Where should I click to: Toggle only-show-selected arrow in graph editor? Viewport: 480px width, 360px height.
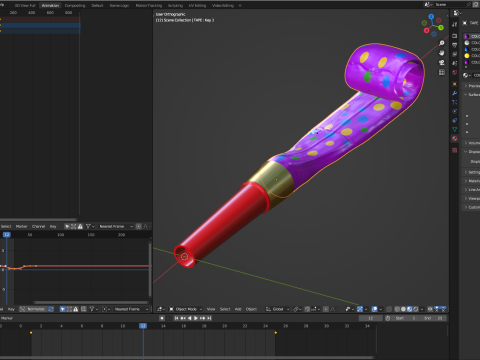point(62,309)
